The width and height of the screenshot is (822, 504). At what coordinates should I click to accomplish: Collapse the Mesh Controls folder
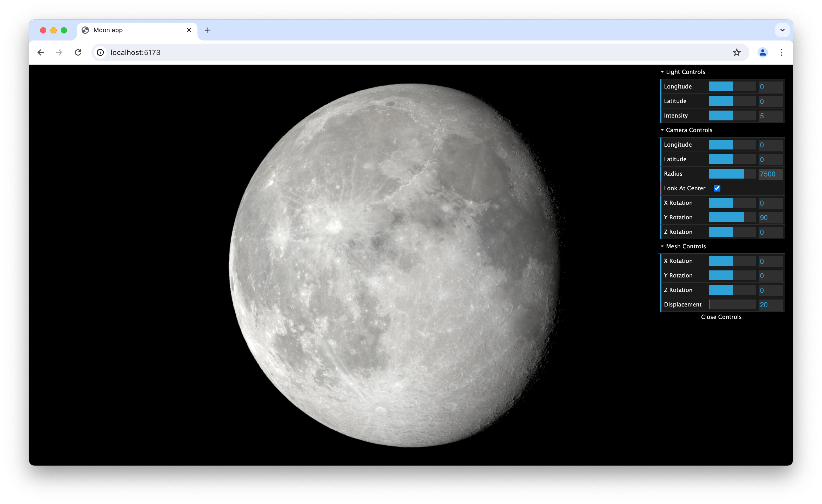686,246
